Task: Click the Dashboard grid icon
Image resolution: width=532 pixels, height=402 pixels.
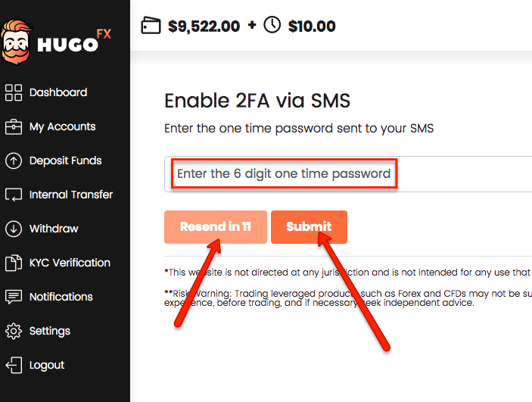Action: (14, 92)
